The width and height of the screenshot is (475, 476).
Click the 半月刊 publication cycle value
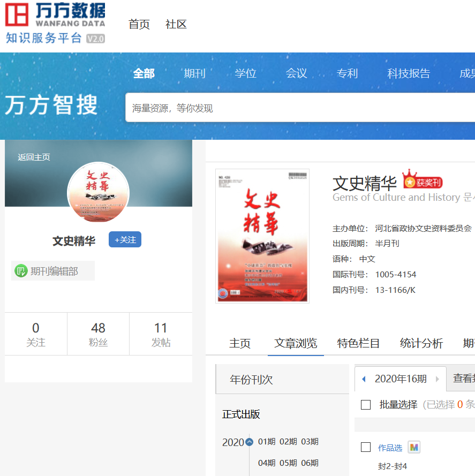tap(387, 244)
